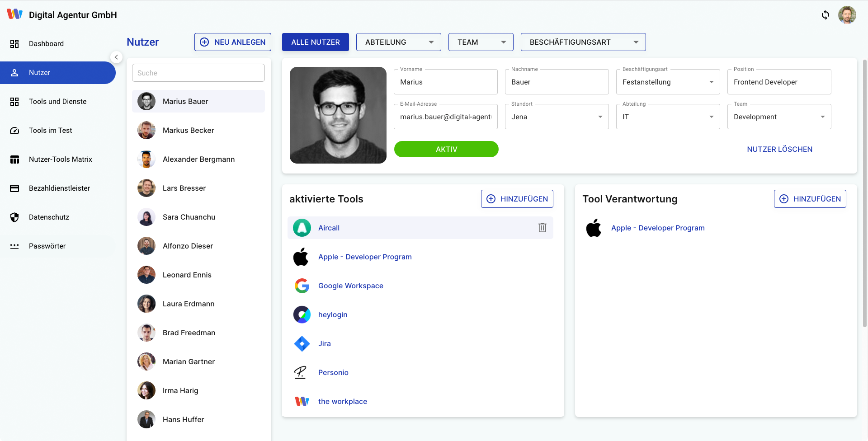Open the Standort dropdown showing Jena
The height and width of the screenshot is (441, 868).
[x=557, y=117]
